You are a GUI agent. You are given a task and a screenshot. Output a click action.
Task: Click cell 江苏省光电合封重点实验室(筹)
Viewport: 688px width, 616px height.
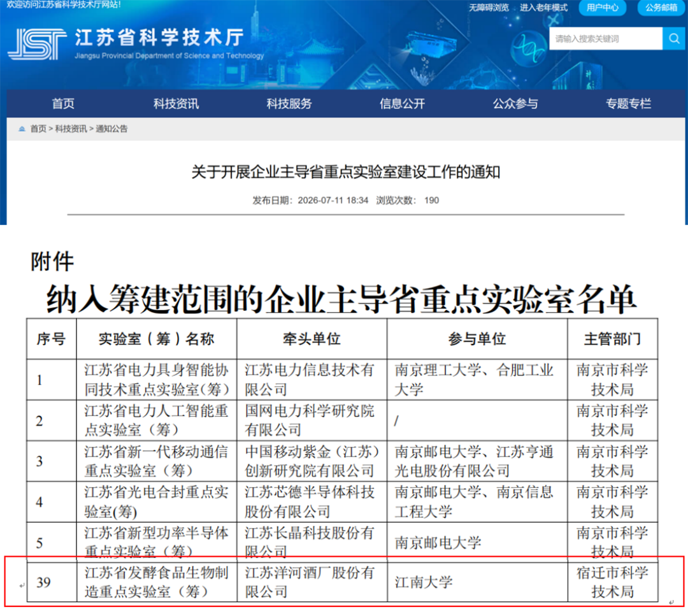pyautogui.click(x=157, y=501)
